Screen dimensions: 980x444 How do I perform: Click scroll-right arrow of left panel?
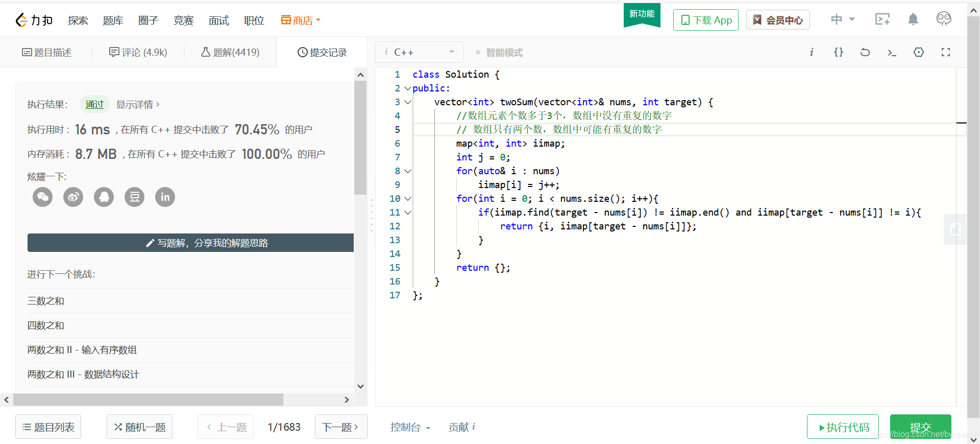click(347, 400)
